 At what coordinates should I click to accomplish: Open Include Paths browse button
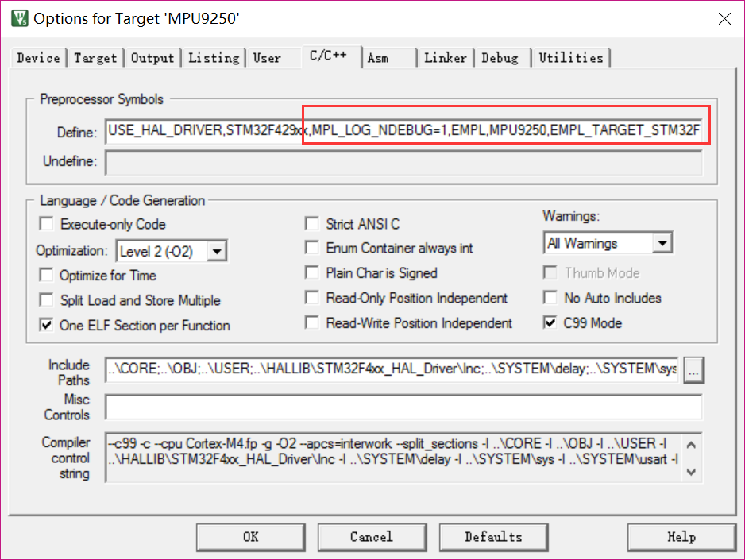(x=693, y=370)
